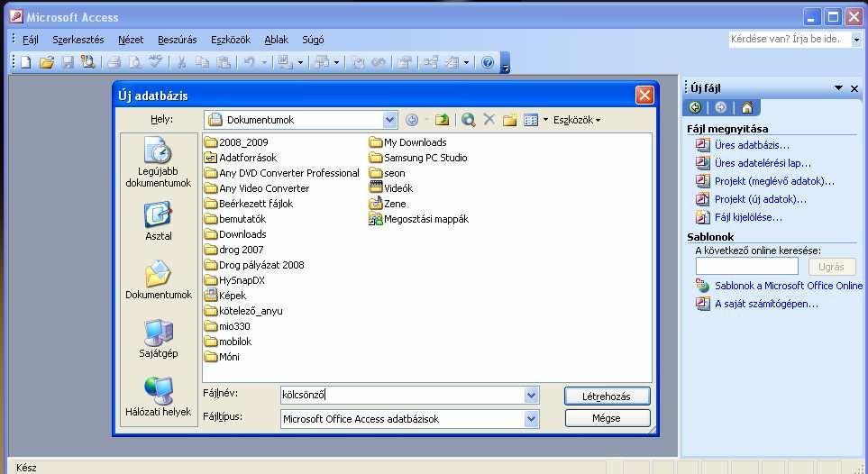This screenshot has height=474, width=868.
Task: Click Projekt (új adatok) link
Action: (761, 199)
